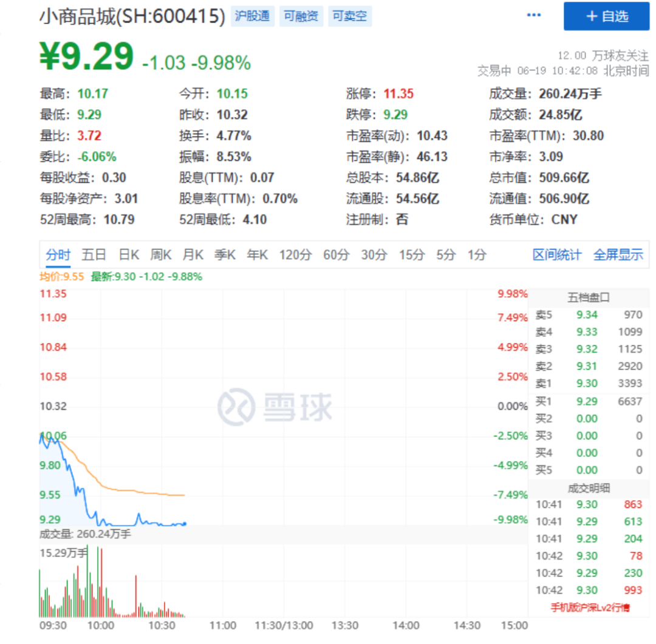656x644 pixels.
Task: Click the 最高 value 10.17
Action: pyautogui.click(x=92, y=93)
